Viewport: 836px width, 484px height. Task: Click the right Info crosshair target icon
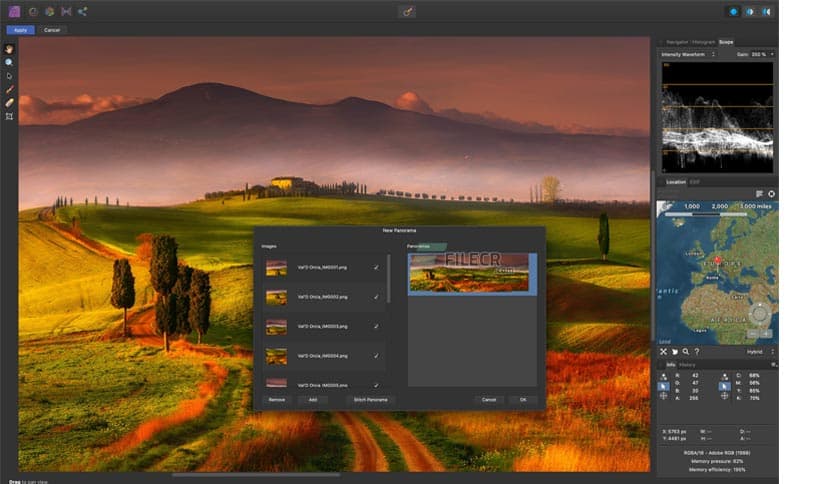tap(724, 396)
